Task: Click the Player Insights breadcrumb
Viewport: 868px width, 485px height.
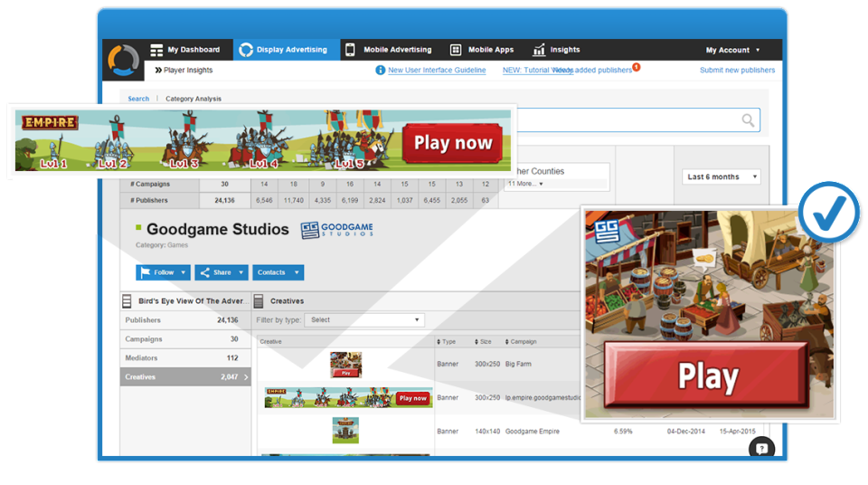Action: [184, 71]
